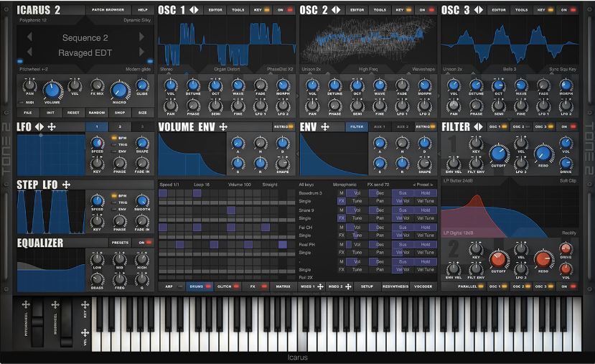Click the Filter type arrows icon
The image size is (595, 364).
479,126
